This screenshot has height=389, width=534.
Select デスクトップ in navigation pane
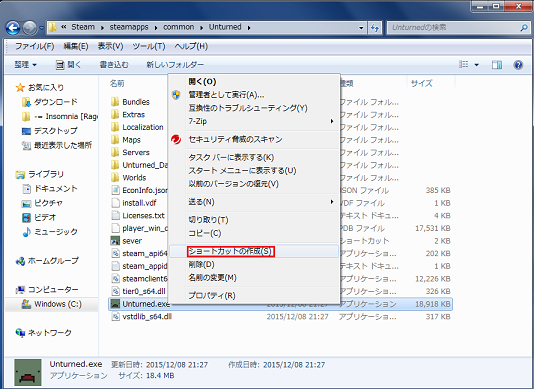(x=56, y=131)
